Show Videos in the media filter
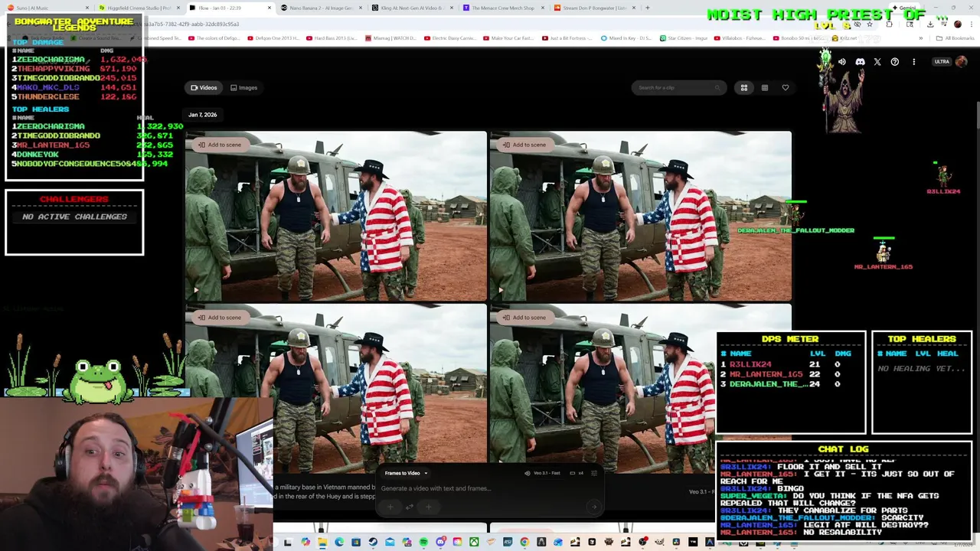980x551 pixels. (204, 88)
